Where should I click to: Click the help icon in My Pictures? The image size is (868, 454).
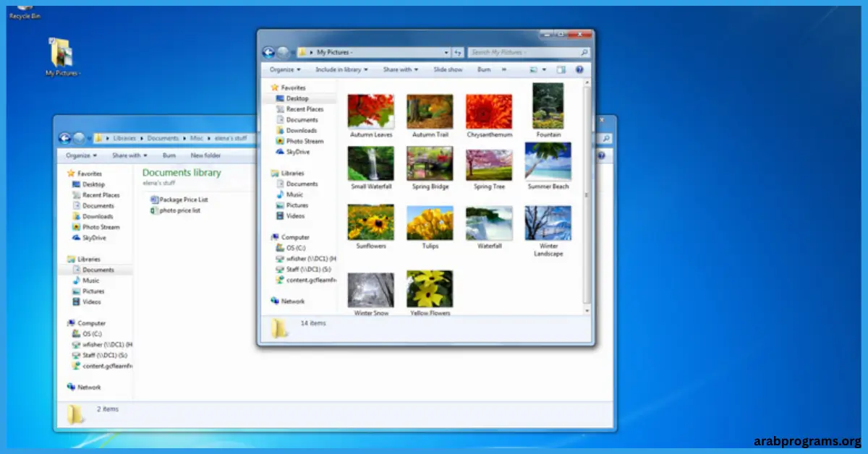(x=579, y=69)
